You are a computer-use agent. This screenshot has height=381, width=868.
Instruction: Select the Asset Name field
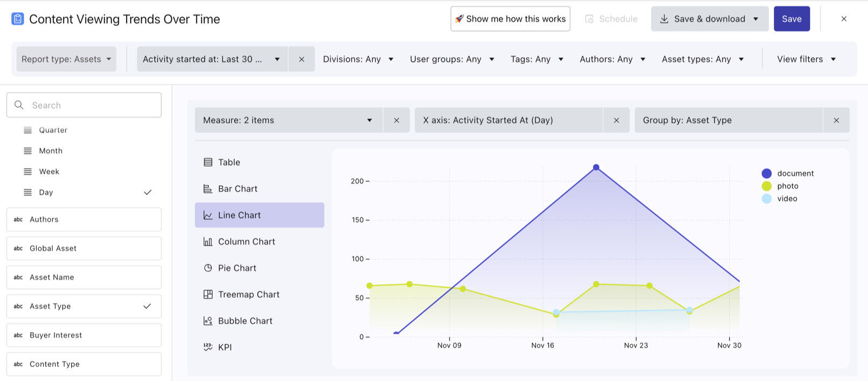click(x=84, y=277)
